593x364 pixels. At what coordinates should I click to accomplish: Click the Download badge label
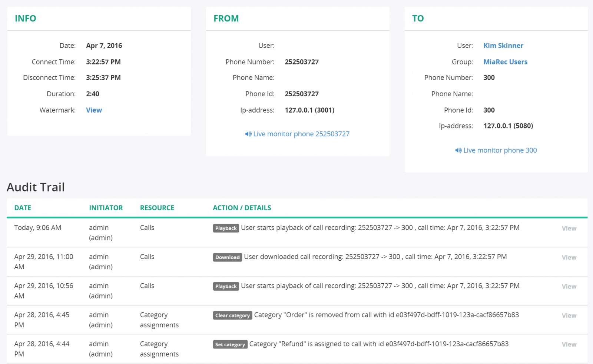point(227,257)
